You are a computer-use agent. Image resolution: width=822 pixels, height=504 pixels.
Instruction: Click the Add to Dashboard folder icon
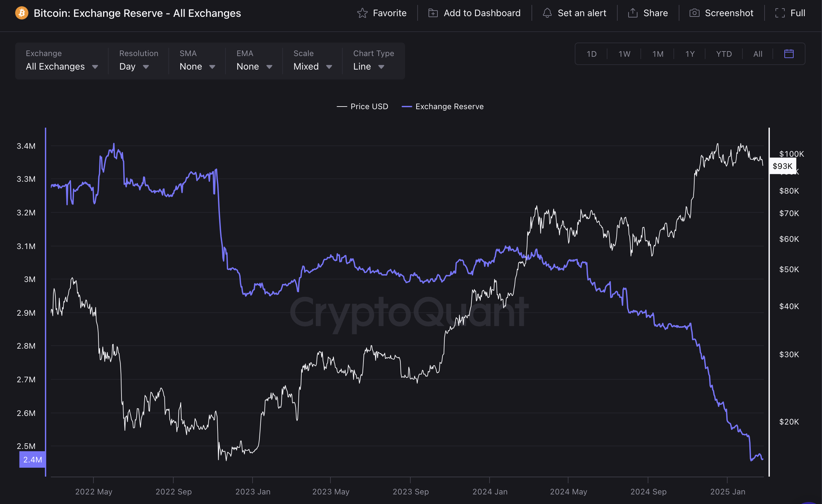(433, 13)
